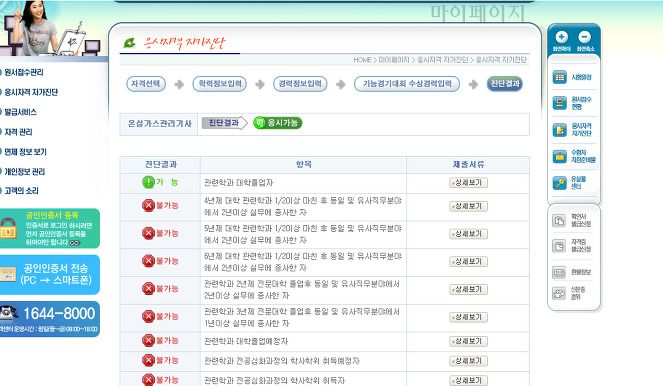
Task: Click the 화면확대 plus zoom-in icon
Action: [562, 37]
